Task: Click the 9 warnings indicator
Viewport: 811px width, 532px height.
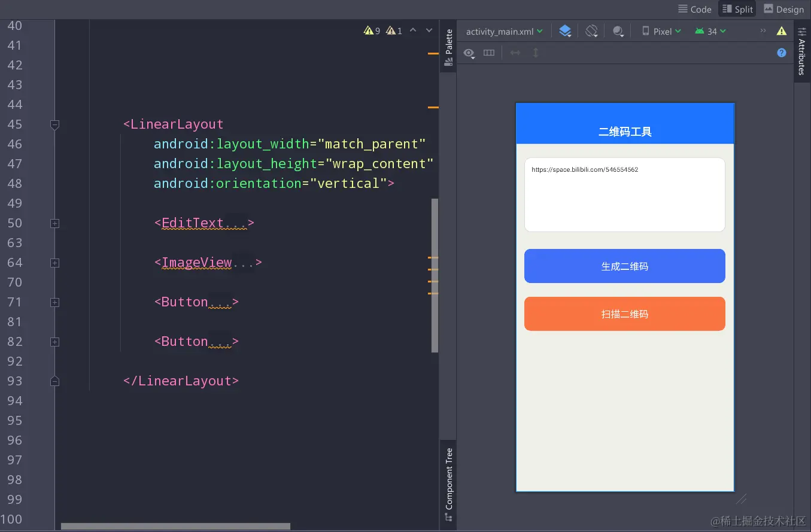Action: [372, 31]
